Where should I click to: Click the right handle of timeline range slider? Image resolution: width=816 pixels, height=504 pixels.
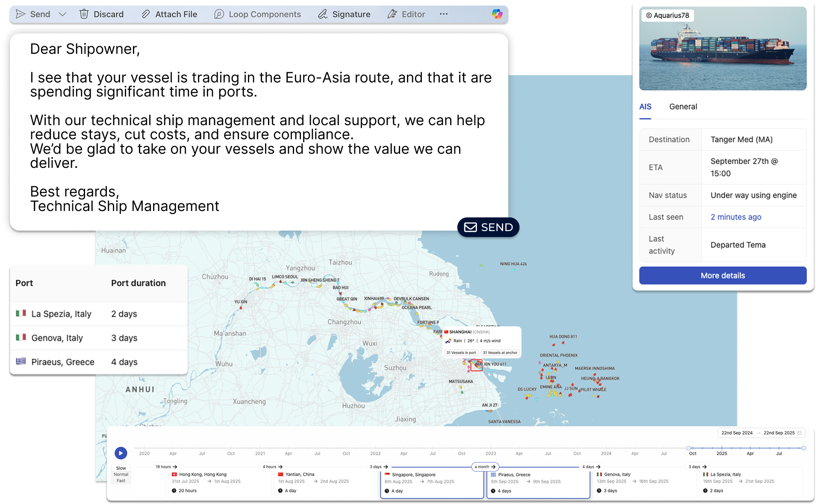tap(804, 448)
